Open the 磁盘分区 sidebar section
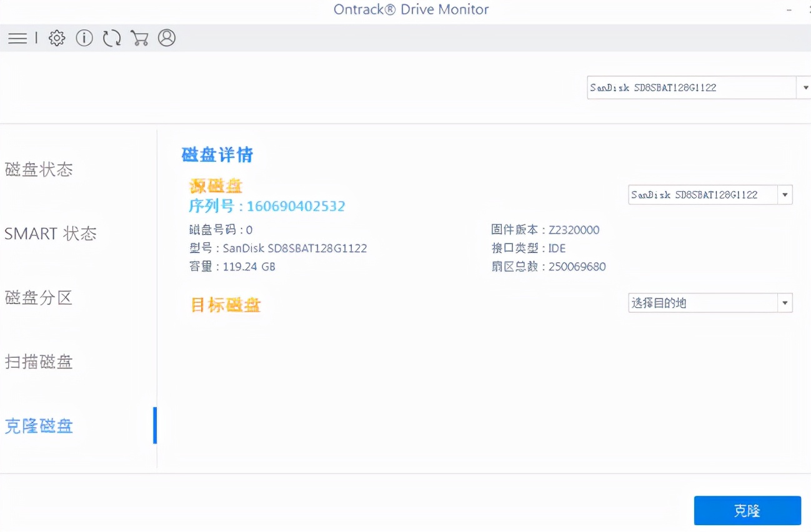This screenshot has height=532, width=811. coord(39,298)
